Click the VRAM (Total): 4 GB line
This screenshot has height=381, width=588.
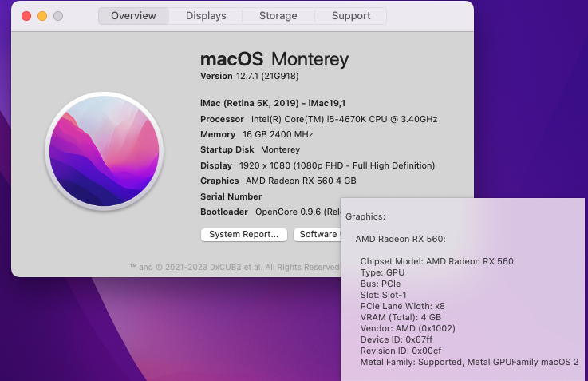[x=401, y=318]
